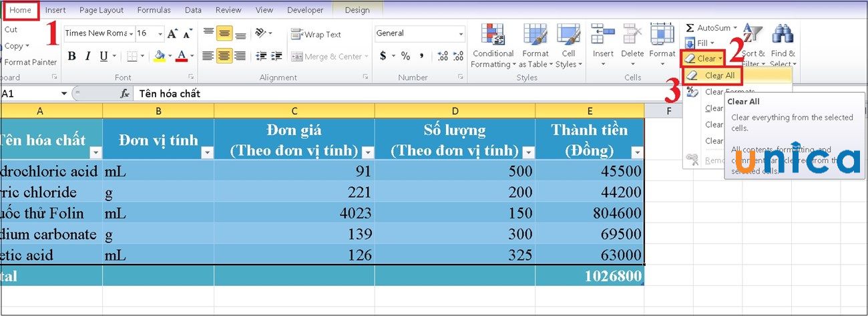Apply Accounting dollar number format
Image resolution: width=868 pixels, height=316 pixels.
click(x=383, y=56)
